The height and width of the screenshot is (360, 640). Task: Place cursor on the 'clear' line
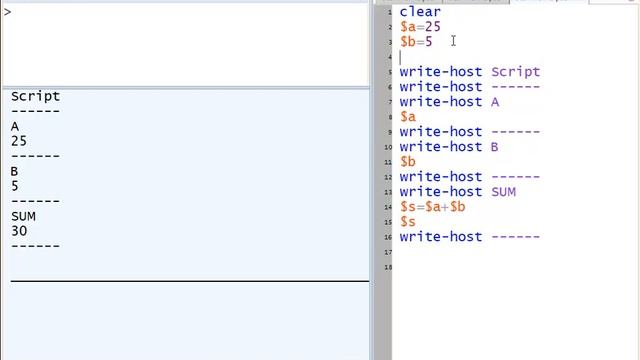[x=420, y=12]
